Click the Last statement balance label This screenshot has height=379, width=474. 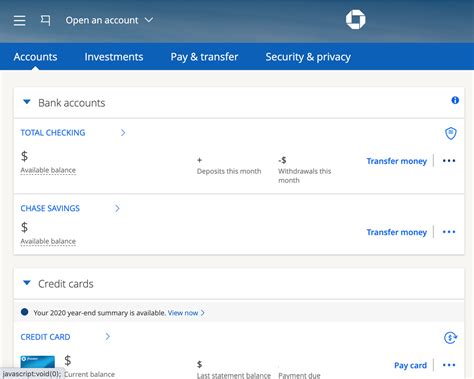tap(234, 375)
